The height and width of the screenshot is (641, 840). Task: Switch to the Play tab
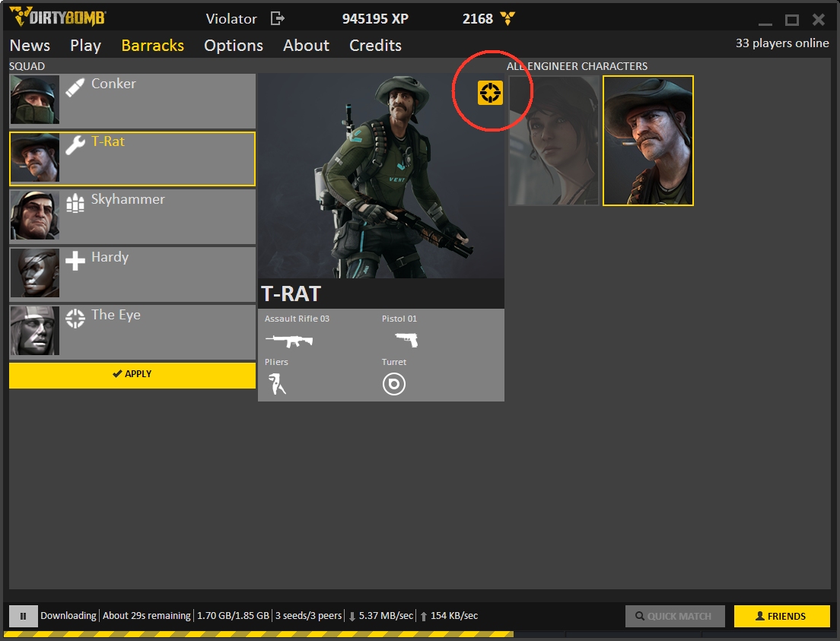(x=85, y=46)
